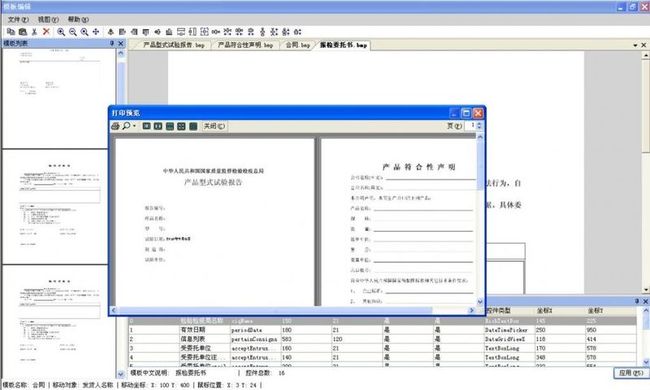
Task: Click the periodDate cell in table
Action: coord(255,330)
